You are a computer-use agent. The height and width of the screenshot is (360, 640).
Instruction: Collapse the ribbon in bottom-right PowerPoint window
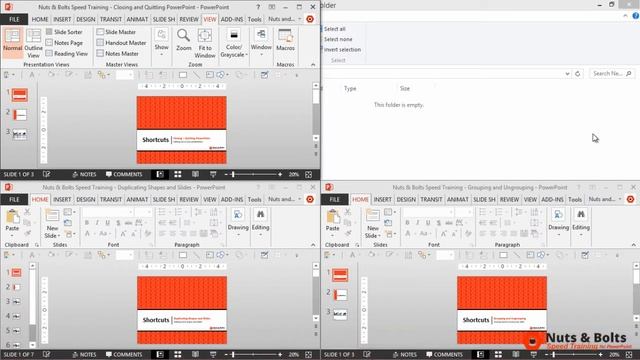click(x=633, y=245)
